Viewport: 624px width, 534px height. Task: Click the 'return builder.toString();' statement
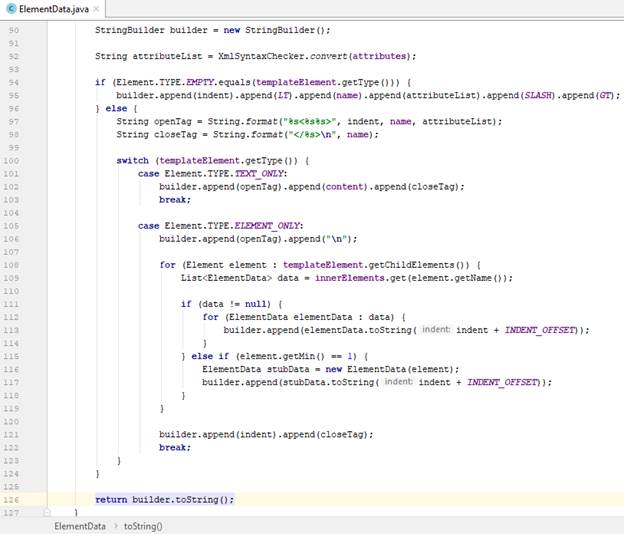coord(165,499)
